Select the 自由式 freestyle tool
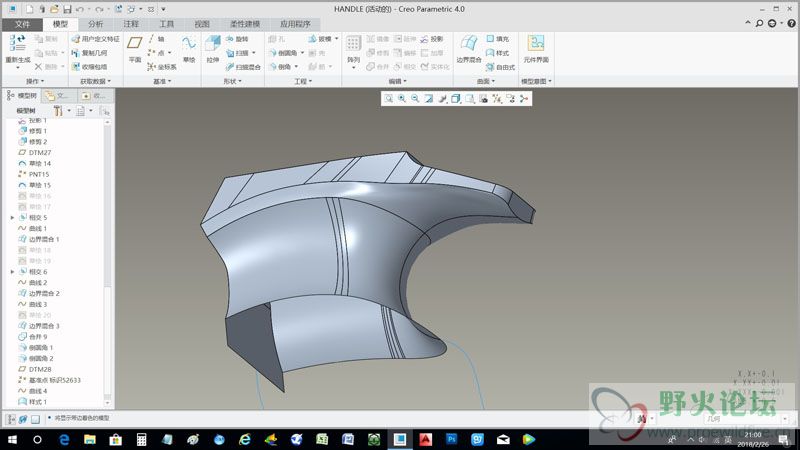This screenshot has width=800, height=450. tap(501, 67)
